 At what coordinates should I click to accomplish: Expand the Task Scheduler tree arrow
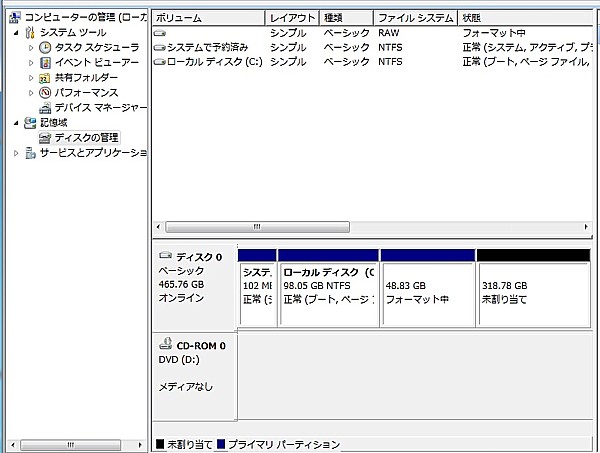[31, 47]
